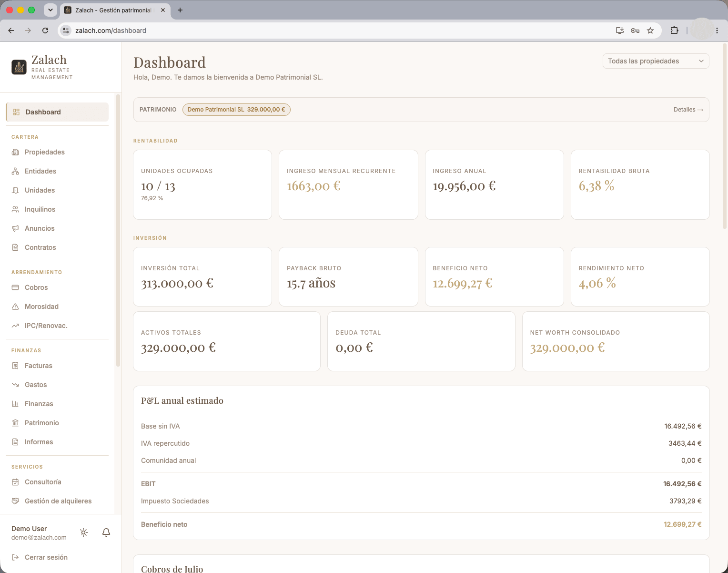Click the Anuncios megaphone icon
Screen dimensions: 728x573
15,228
